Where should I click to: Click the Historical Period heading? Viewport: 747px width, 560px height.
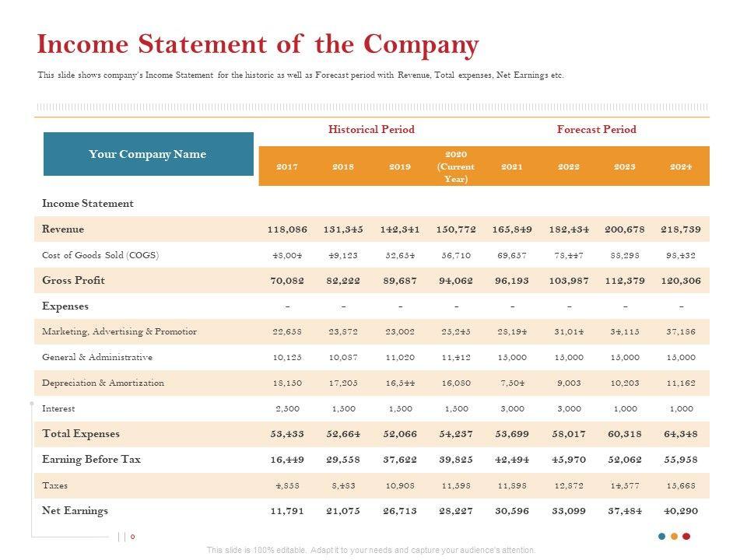(371, 130)
